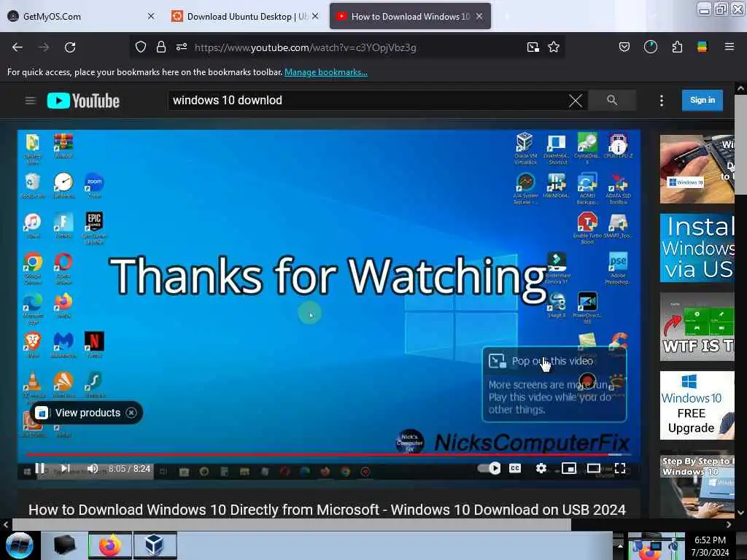Close the Download Ubuntu Desktop tab
This screenshot has width=747, height=560.
pyautogui.click(x=315, y=16)
